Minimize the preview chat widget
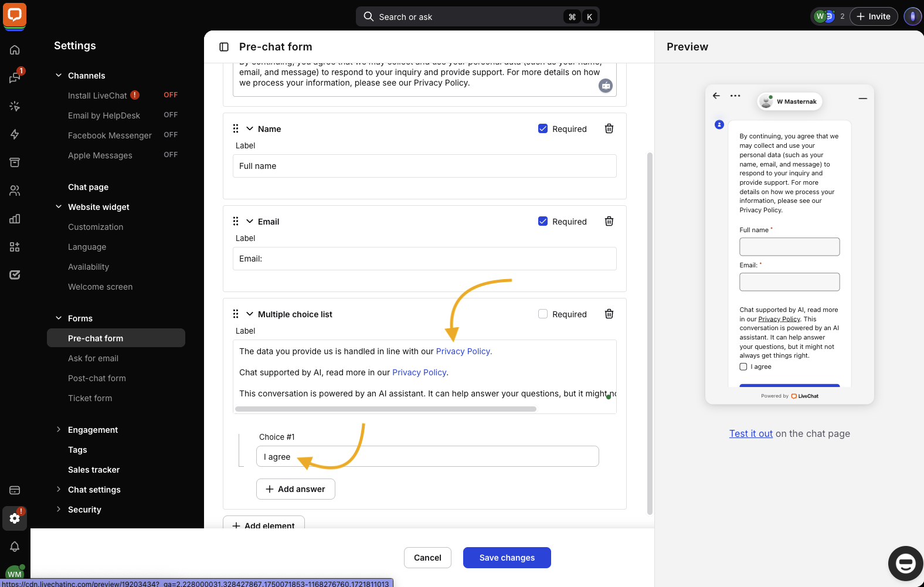Viewport: 924px width, 587px height. click(x=863, y=99)
